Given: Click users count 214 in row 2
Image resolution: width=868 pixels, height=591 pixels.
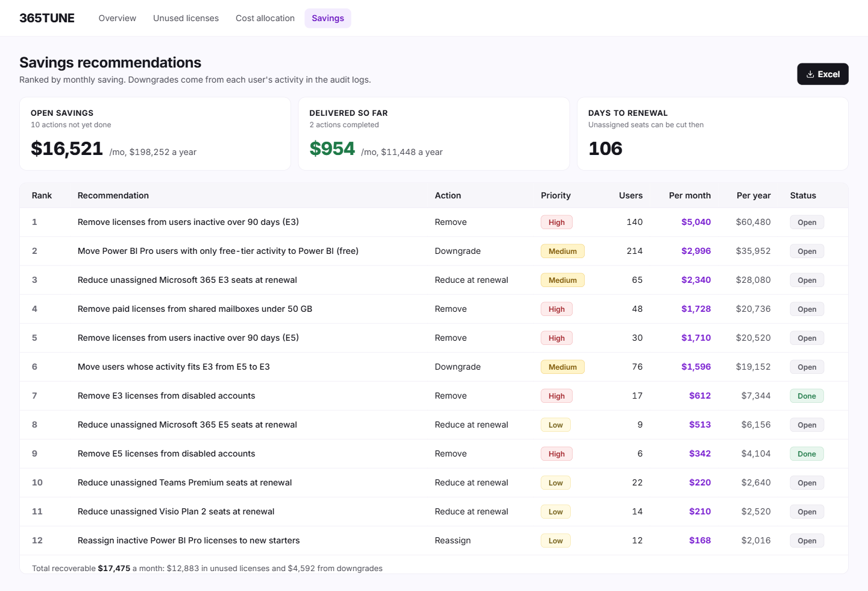Looking at the screenshot, I should [x=635, y=251].
